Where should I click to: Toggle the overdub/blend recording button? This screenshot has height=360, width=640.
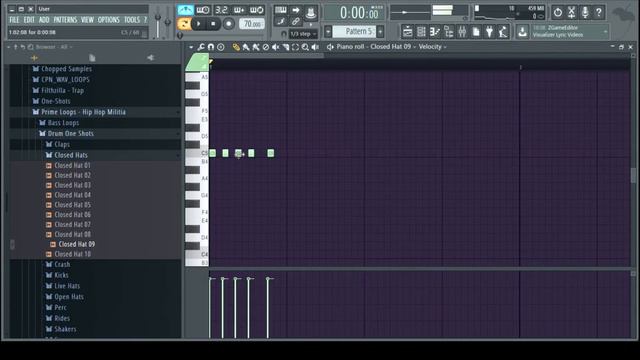click(239, 10)
